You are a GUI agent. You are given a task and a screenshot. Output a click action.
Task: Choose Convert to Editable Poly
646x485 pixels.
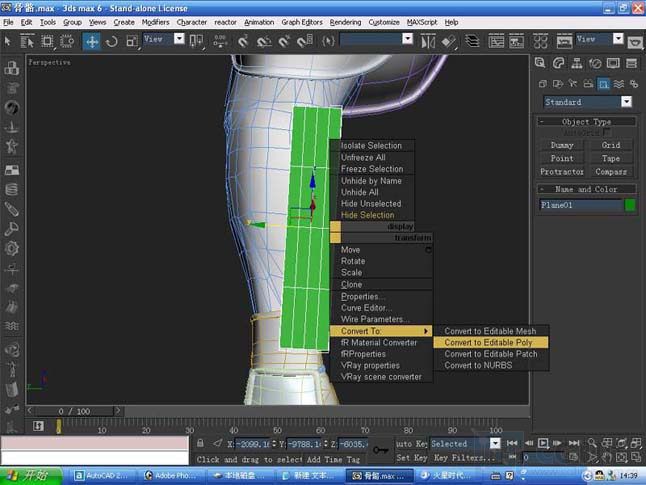pos(491,342)
